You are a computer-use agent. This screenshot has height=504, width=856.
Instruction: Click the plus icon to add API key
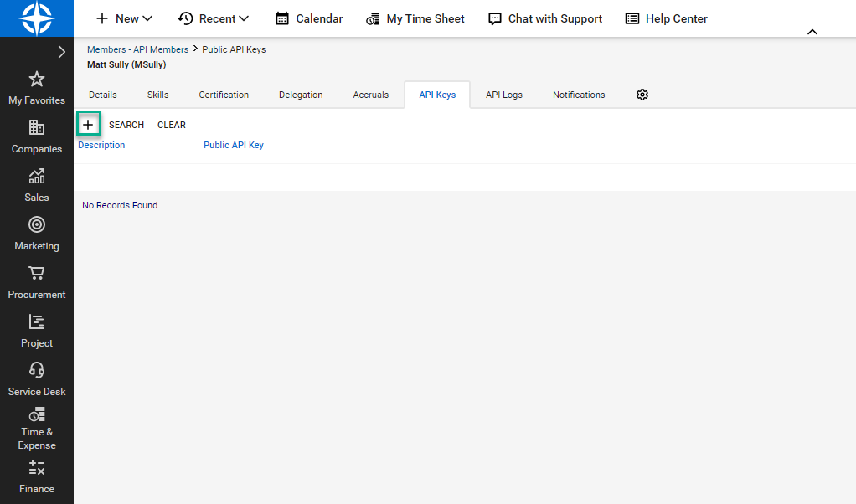coord(88,124)
